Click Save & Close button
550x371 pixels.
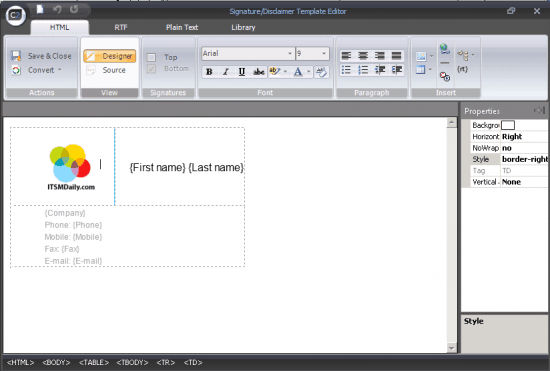[x=41, y=56]
